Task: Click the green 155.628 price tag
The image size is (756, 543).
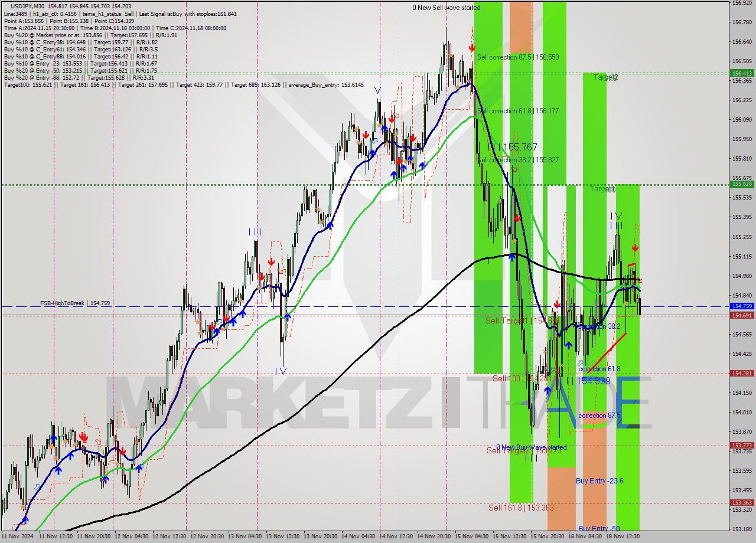Action: [742, 184]
